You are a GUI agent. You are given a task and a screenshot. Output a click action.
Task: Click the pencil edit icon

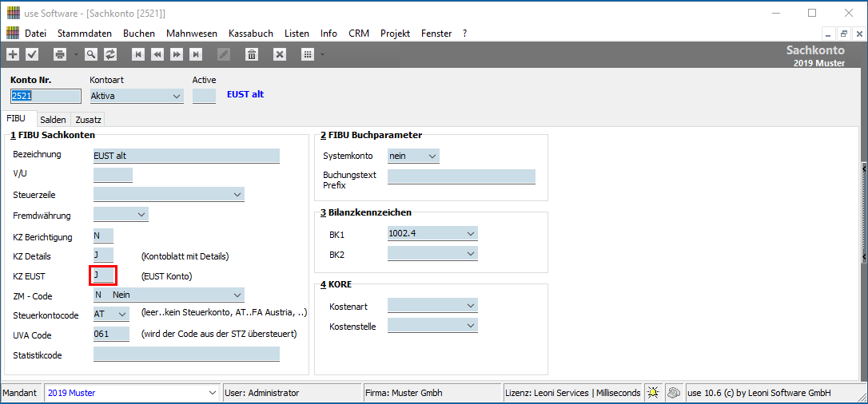click(224, 54)
